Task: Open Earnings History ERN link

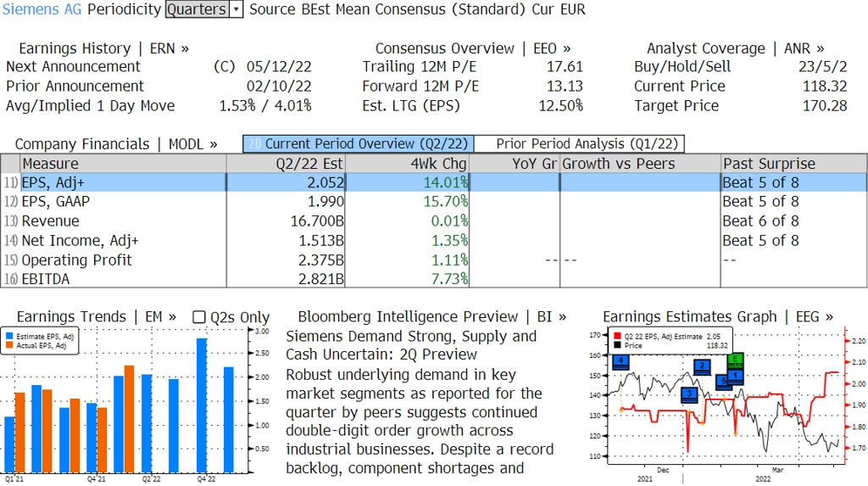Action: click(x=103, y=48)
